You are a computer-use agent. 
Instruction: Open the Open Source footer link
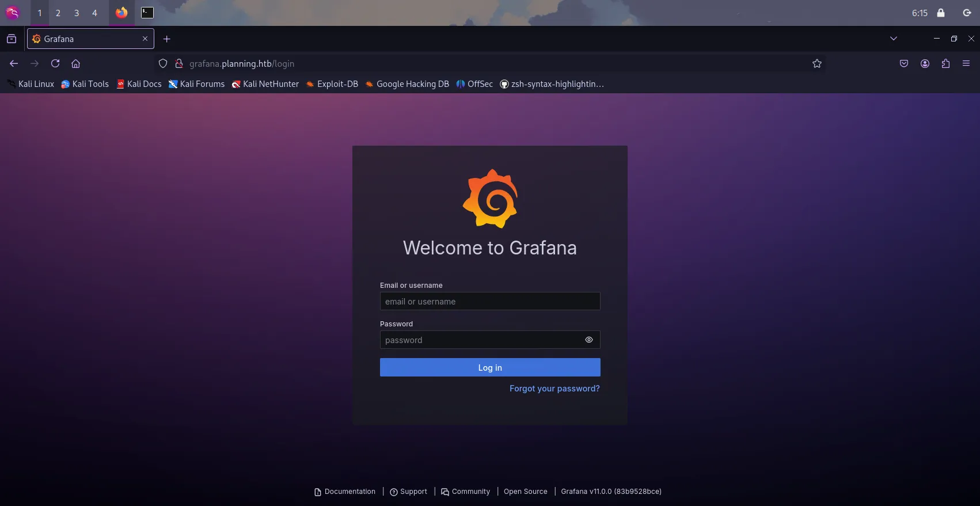(x=526, y=492)
